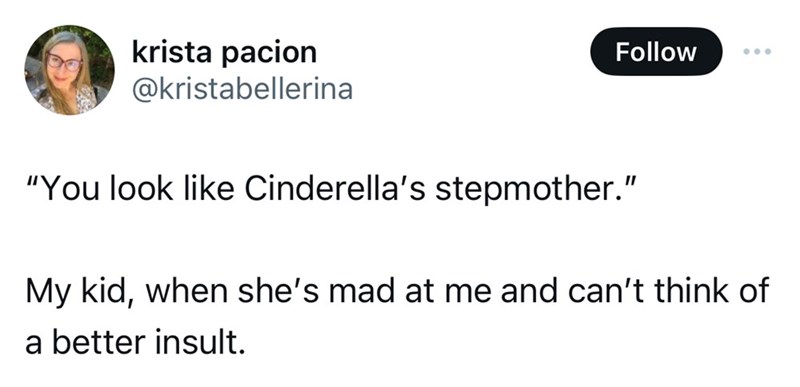The height and width of the screenshot is (387, 800).
Task: Open the three-dot more options menu
Action: (757, 51)
